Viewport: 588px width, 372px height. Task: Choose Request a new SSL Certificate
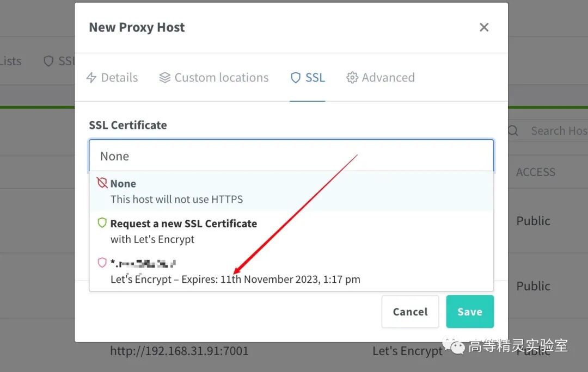tap(291, 231)
